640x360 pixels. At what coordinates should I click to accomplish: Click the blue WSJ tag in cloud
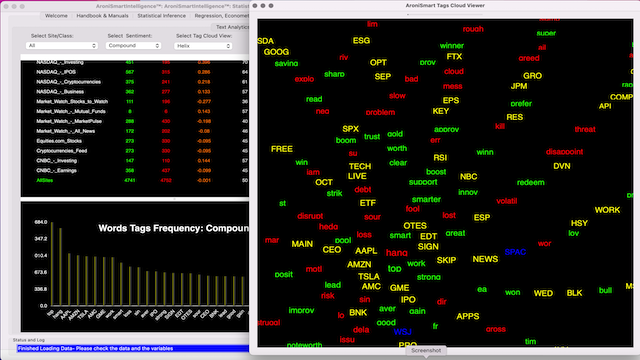(x=402, y=332)
